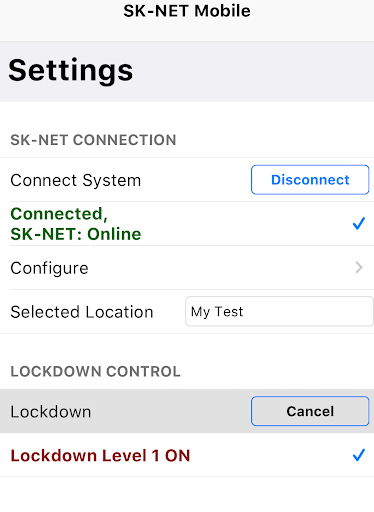Click the My Test text in location box
The width and height of the screenshot is (374, 512).
217,312
